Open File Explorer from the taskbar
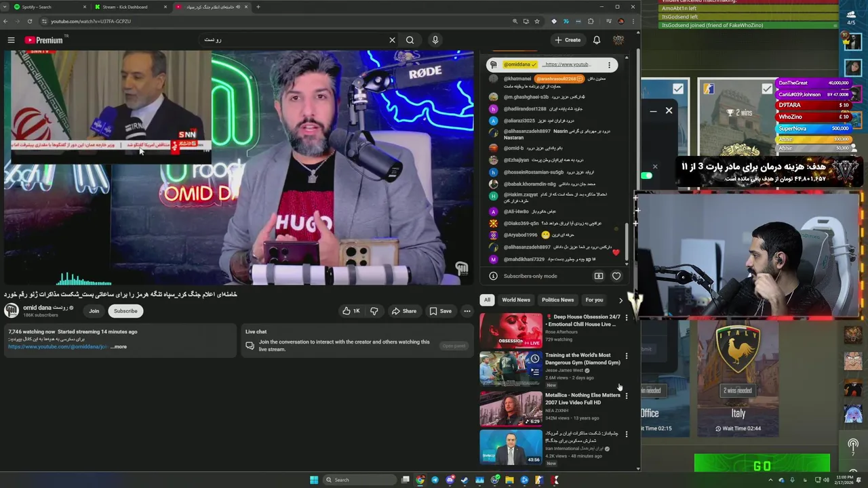Screen dimensions: 868x488 click(x=509, y=480)
